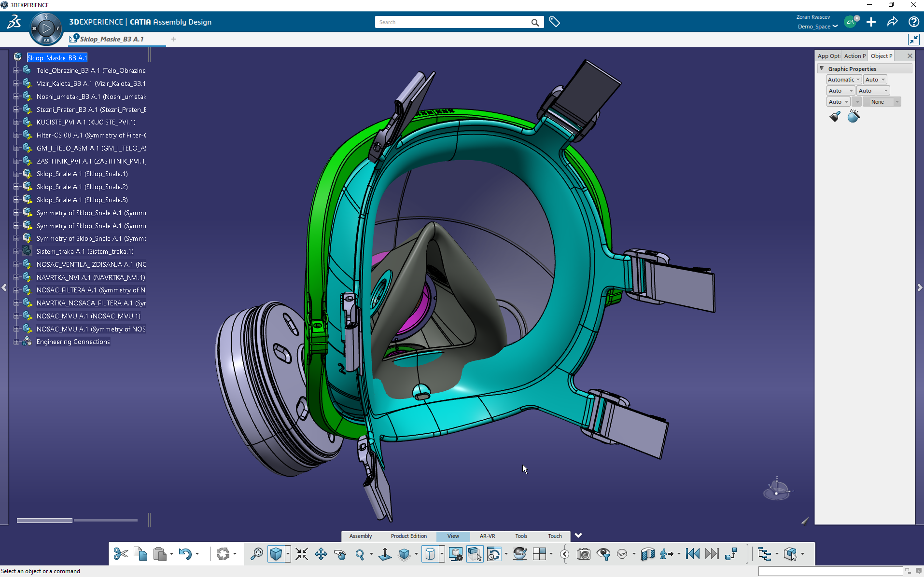Toggle the visibility filter eye icon
Screen dimensions: 924x577
tap(603, 554)
